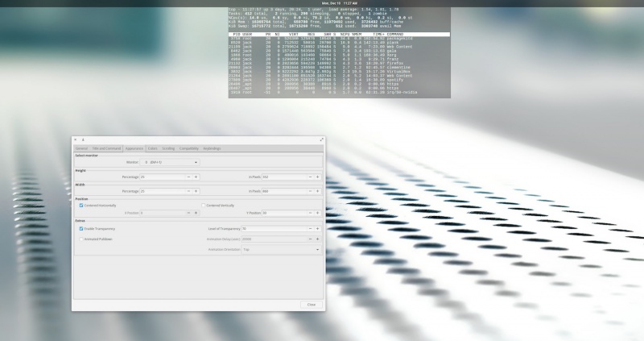Increase Height In Pixels value
The height and width of the screenshot is (341, 644).
coord(317,177)
